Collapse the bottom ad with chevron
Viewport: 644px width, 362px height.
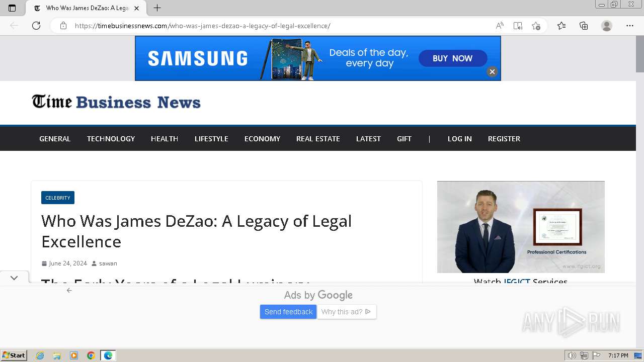(x=14, y=278)
